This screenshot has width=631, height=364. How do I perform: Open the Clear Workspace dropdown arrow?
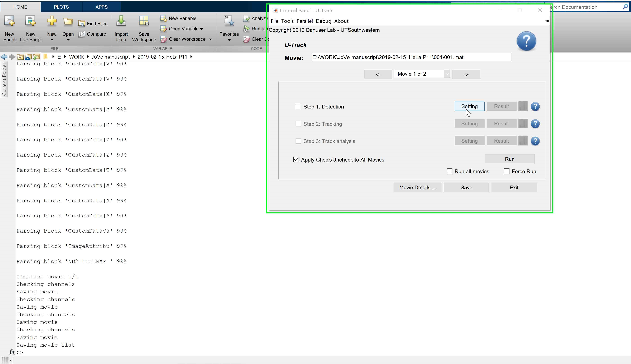tap(210, 39)
